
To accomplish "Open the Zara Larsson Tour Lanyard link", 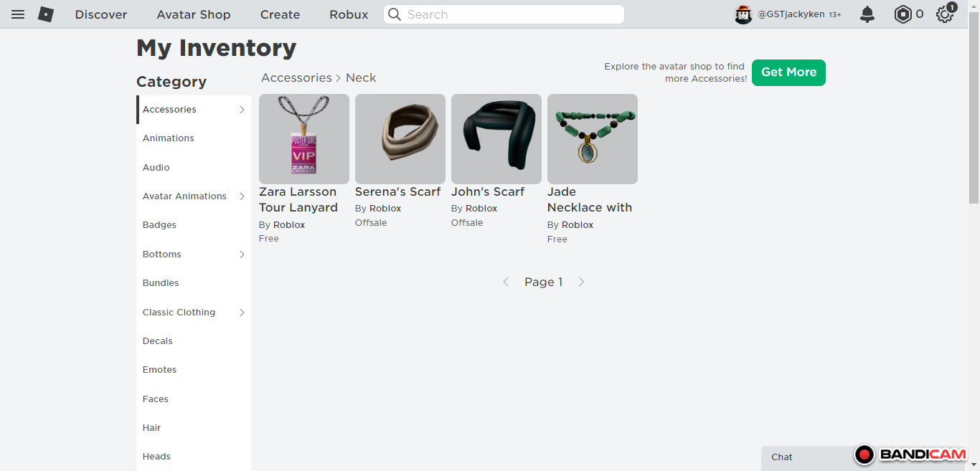I will [298, 200].
